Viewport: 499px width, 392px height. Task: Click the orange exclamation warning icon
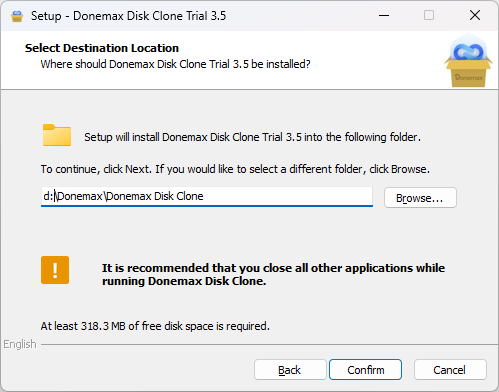point(55,270)
